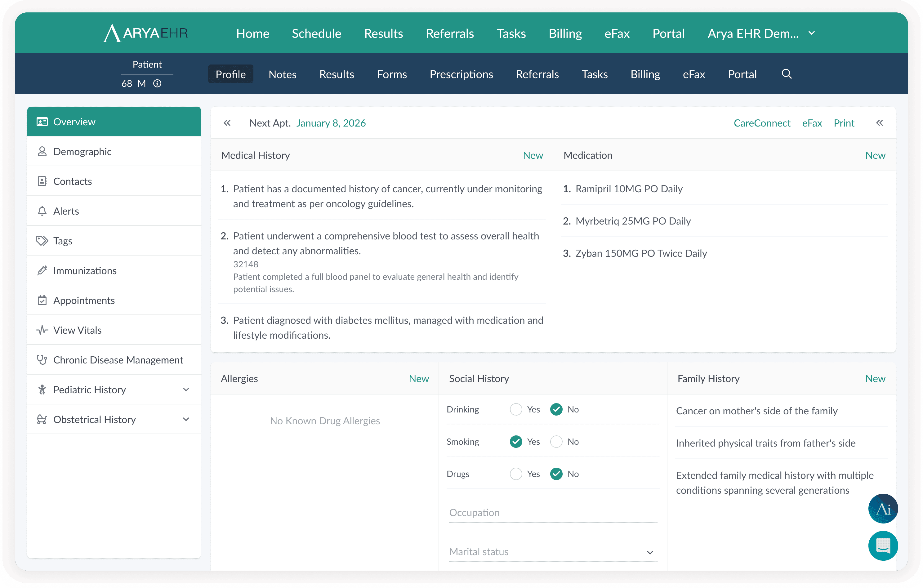The width and height of the screenshot is (923, 588).
Task: Click the Pediatric History baby icon
Action: coord(42,390)
